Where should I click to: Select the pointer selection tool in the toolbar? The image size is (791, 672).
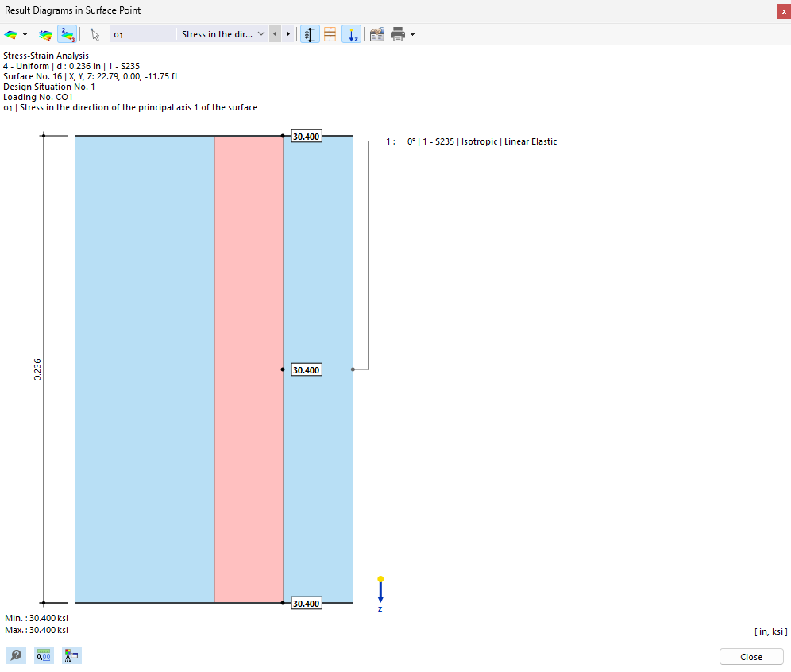(95, 33)
